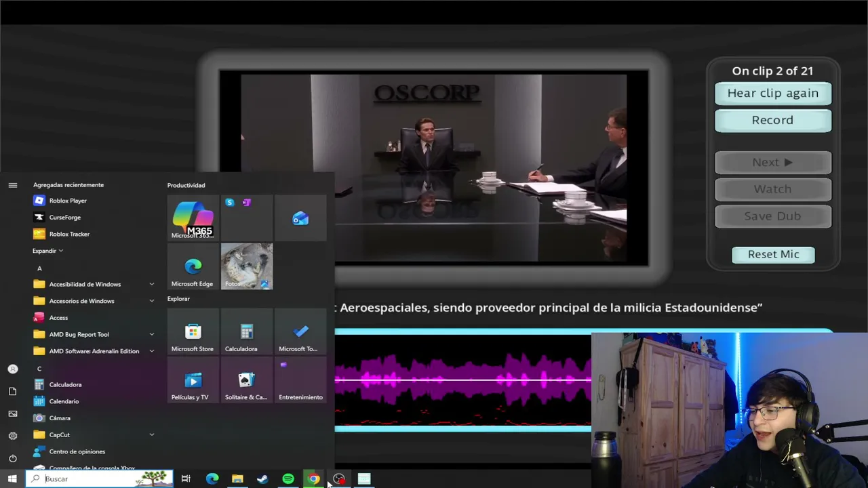Open Documents from the Start sidebar
Viewport: 868px width, 488px height.
[12, 391]
